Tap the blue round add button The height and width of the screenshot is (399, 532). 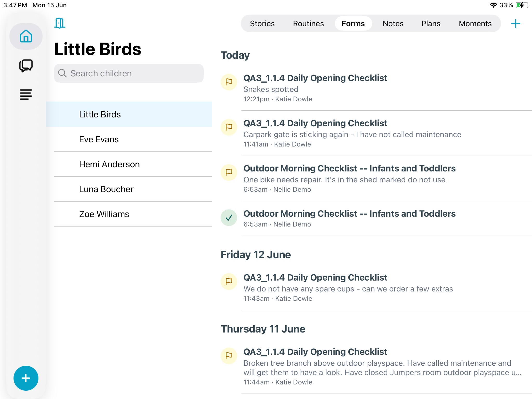click(x=26, y=378)
